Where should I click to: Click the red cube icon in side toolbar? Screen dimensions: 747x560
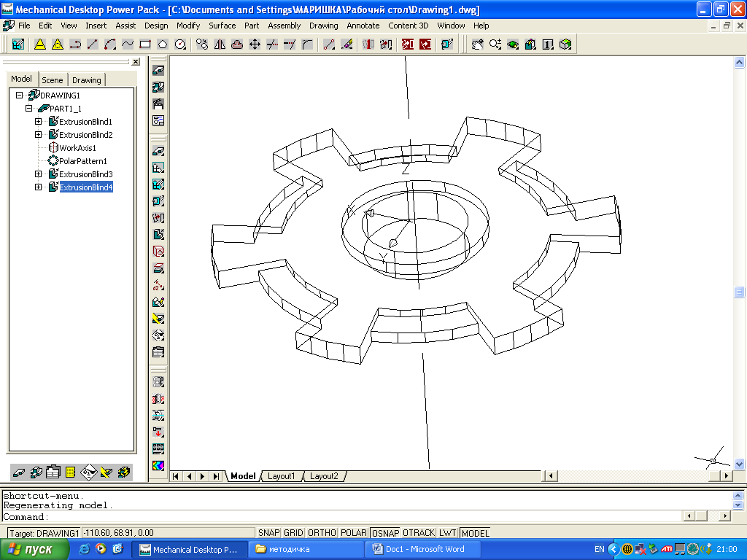pyautogui.click(x=158, y=252)
